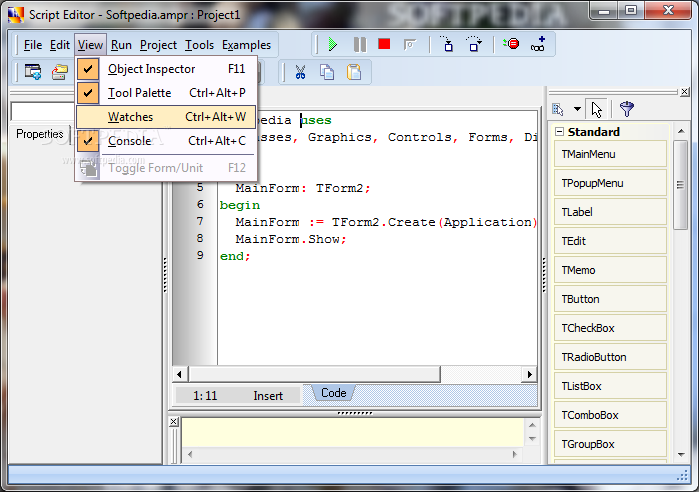Collapse the Standard component group
The image size is (699, 492).
tap(559, 132)
